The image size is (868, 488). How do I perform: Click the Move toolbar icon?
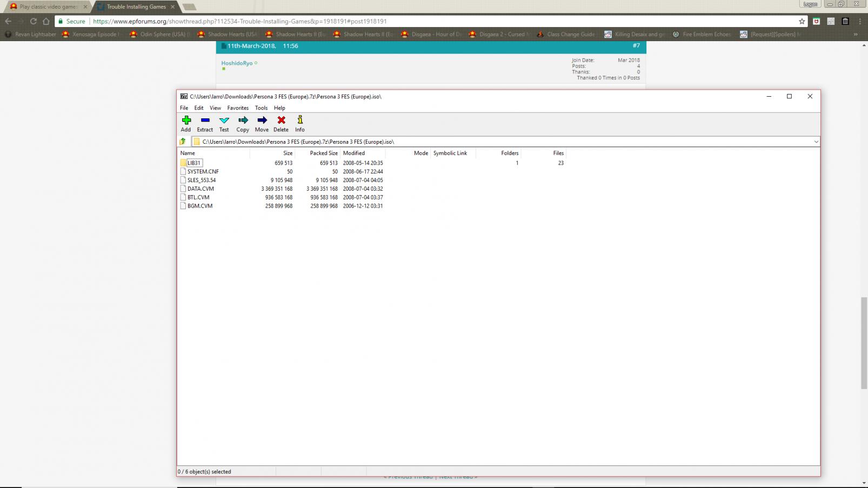(x=262, y=124)
